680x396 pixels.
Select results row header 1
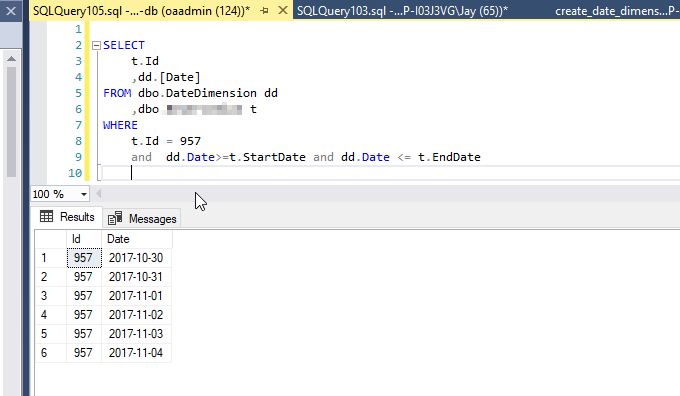[x=51, y=258]
